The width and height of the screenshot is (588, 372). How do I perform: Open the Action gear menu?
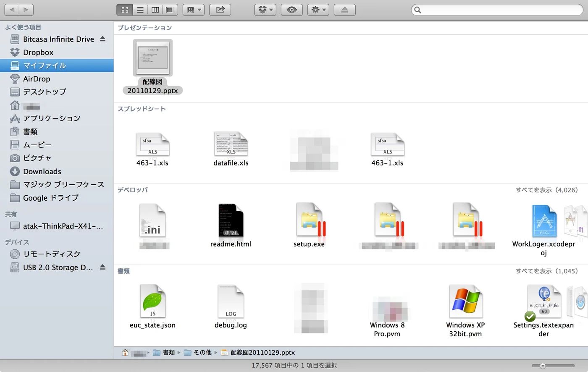(x=318, y=10)
